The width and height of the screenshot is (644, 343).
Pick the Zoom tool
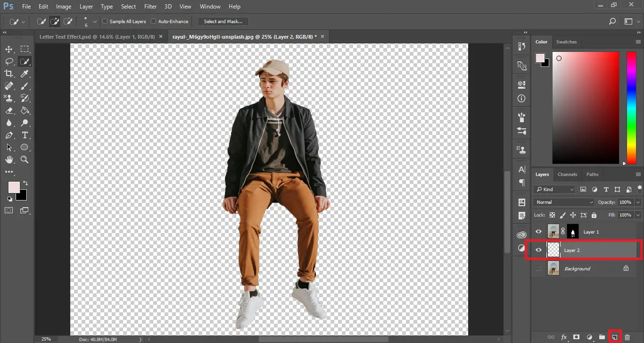coord(25,159)
